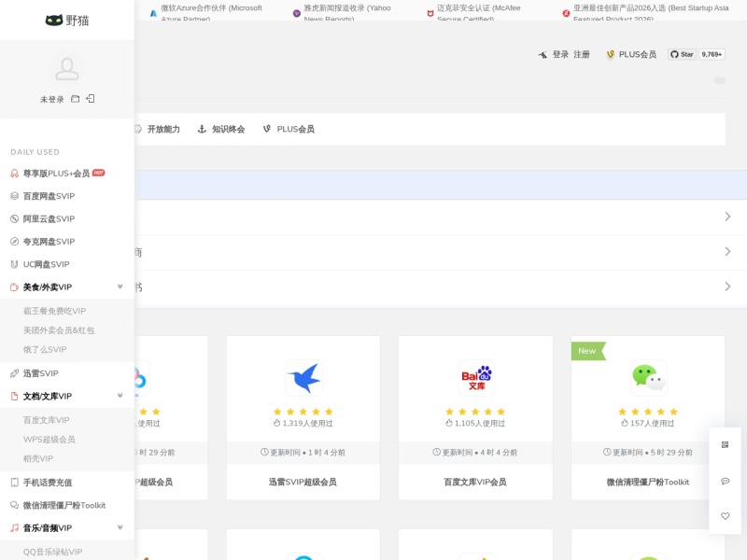The height and width of the screenshot is (560, 747).
Task: Click the 野猫 cat logo
Action: tap(66, 21)
